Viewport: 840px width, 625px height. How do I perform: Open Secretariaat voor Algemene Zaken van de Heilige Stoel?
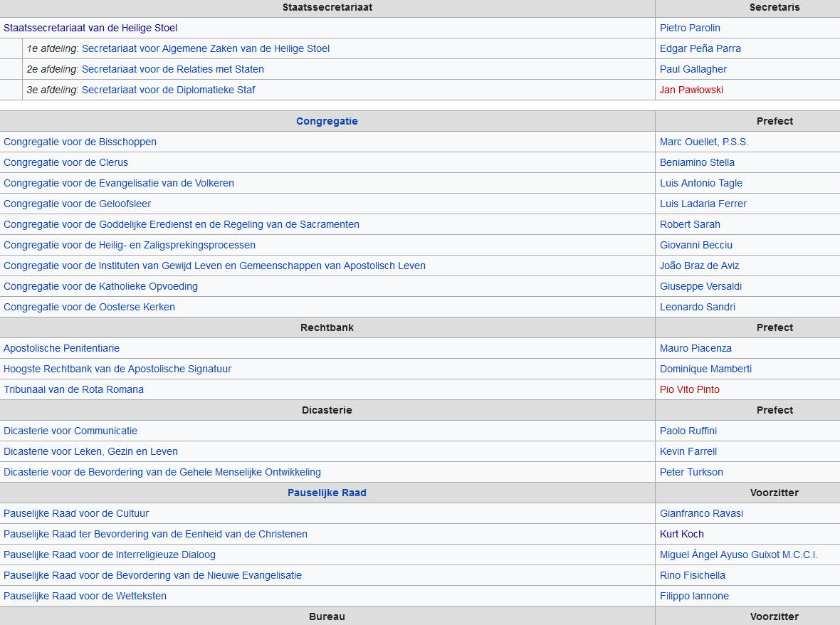tap(205, 48)
